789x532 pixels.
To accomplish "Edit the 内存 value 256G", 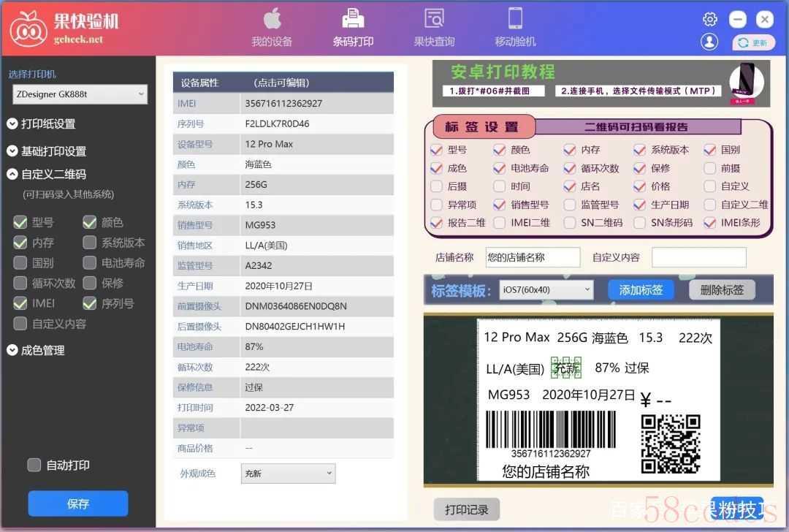I will click(316, 184).
